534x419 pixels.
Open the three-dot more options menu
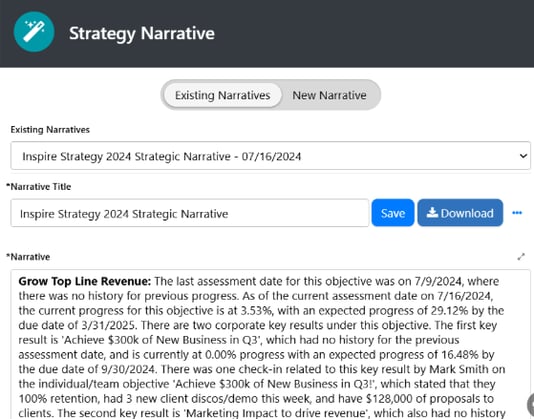pos(517,213)
